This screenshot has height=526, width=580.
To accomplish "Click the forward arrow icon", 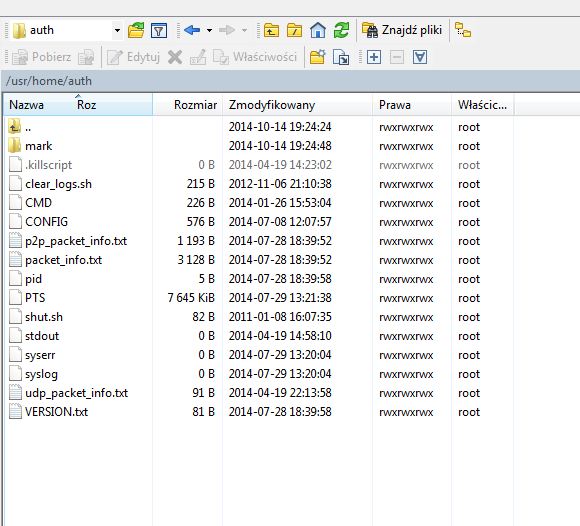I will coord(227,30).
